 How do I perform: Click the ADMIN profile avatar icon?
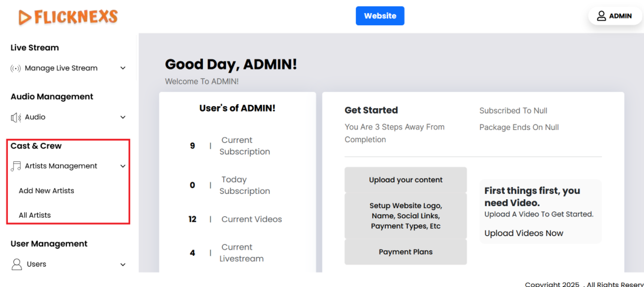tap(601, 16)
